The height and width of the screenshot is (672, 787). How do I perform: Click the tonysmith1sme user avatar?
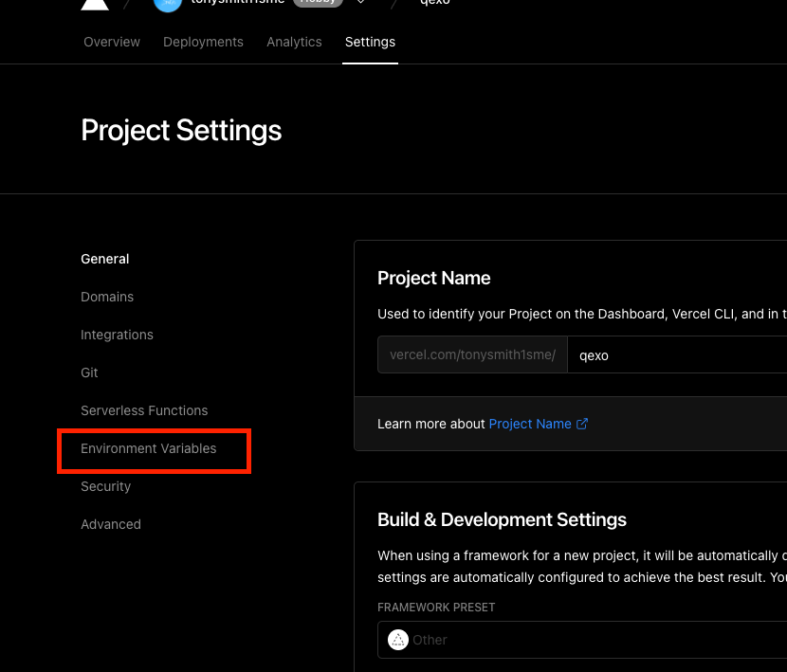[x=167, y=4]
